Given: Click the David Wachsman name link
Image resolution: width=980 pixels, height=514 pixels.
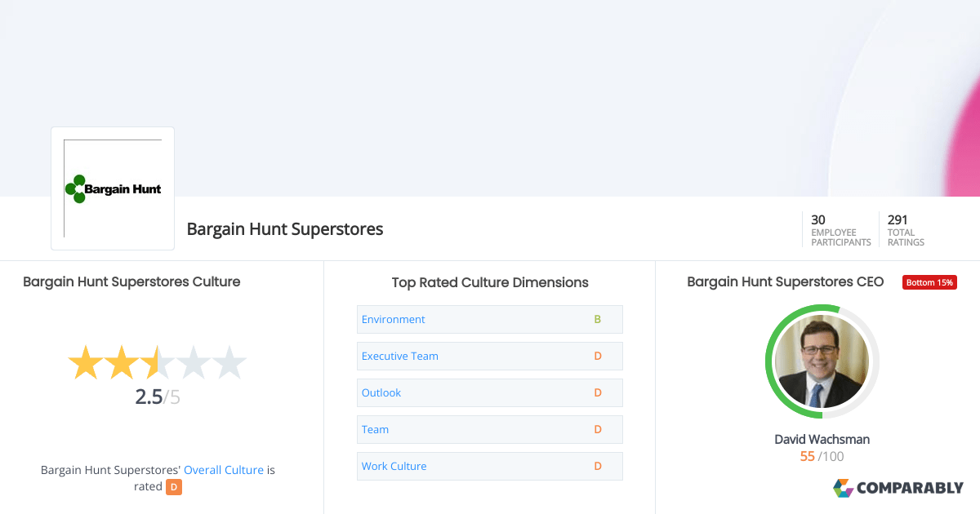Looking at the screenshot, I should (x=822, y=439).
